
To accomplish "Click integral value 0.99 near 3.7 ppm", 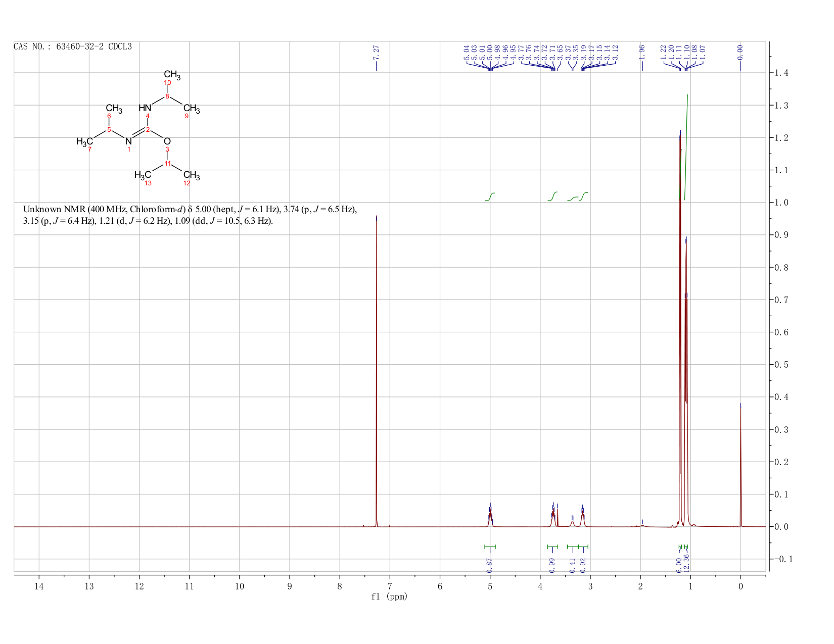I will coord(552,566).
